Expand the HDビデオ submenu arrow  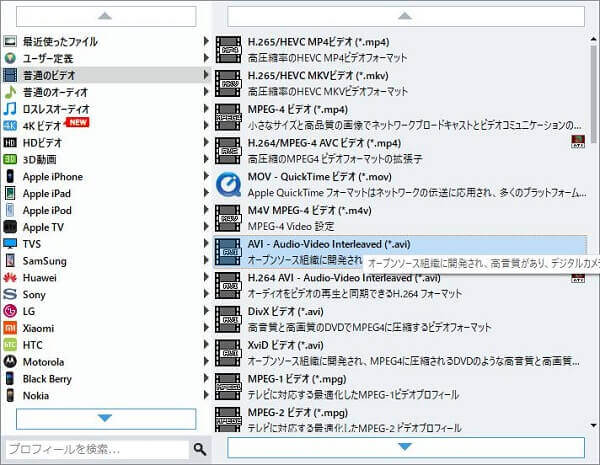tap(206, 142)
